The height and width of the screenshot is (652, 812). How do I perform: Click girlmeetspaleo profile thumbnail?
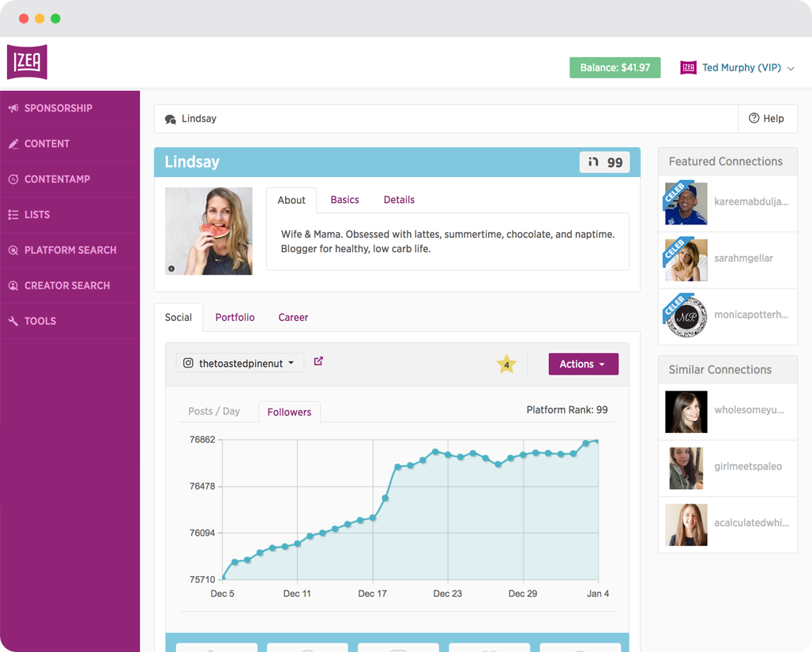[x=686, y=469]
